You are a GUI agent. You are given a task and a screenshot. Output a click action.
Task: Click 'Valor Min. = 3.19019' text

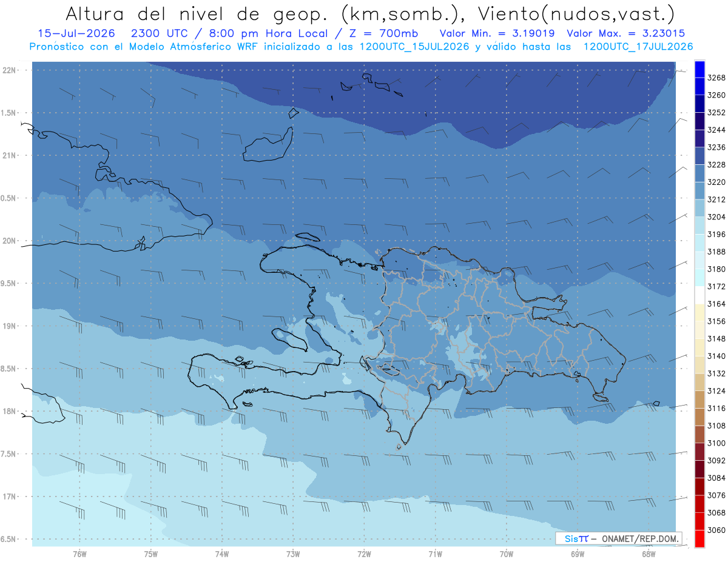497,34
